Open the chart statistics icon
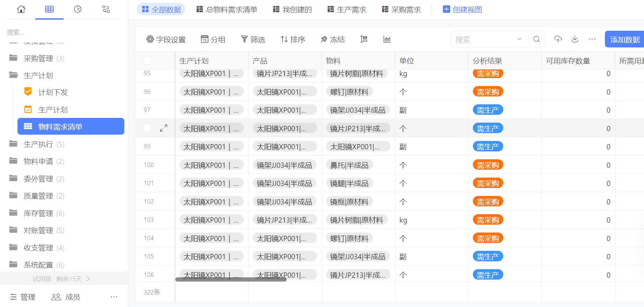644x307 pixels. pyautogui.click(x=387, y=39)
